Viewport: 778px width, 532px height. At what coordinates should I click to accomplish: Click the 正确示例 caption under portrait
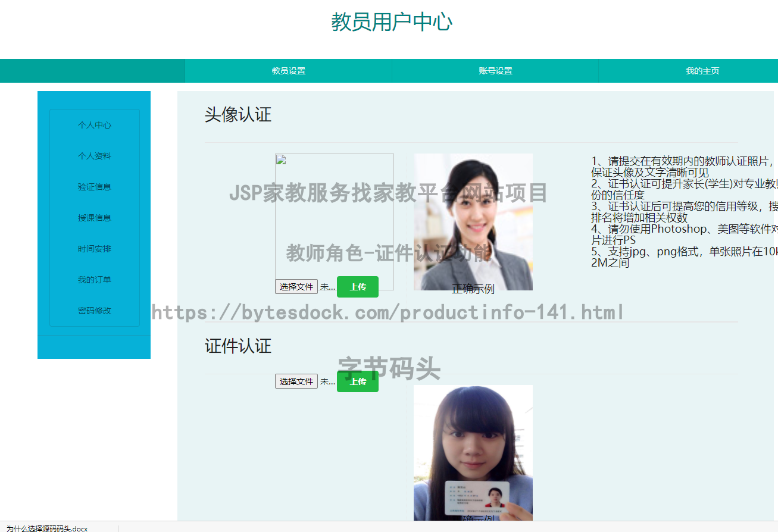473,289
